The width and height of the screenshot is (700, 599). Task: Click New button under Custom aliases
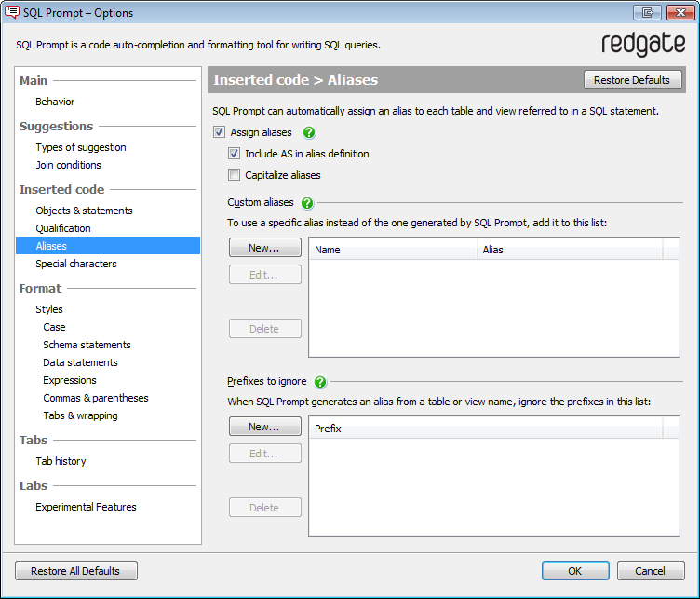click(264, 248)
